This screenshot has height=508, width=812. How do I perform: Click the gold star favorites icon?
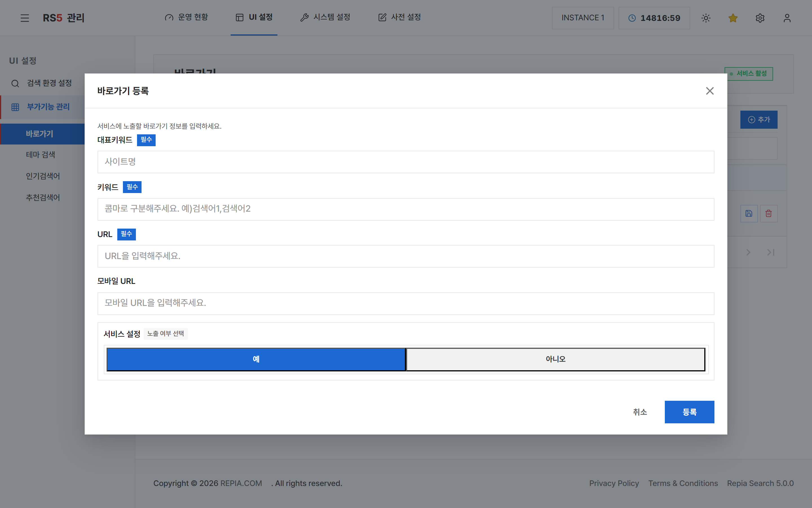(733, 18)
